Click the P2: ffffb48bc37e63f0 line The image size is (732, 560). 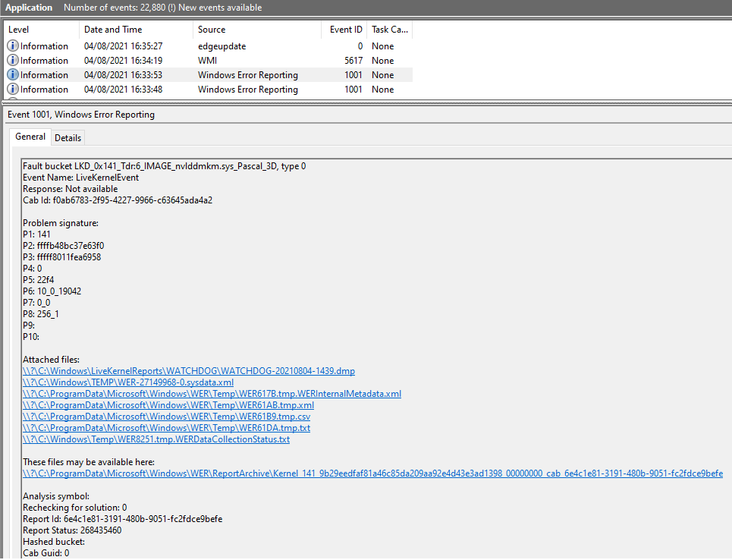64,246
